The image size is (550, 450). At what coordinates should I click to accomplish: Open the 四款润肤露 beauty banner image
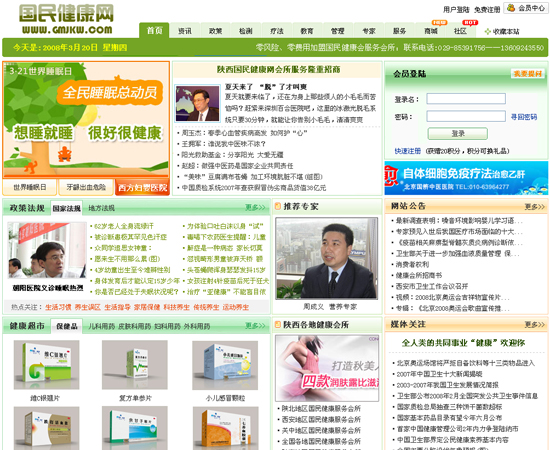327,368
